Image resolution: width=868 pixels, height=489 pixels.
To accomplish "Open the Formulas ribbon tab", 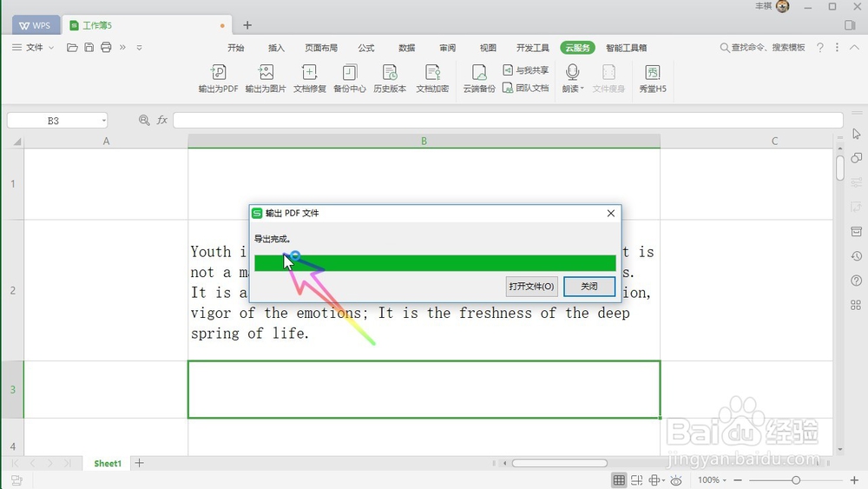I will pos(366,48).
